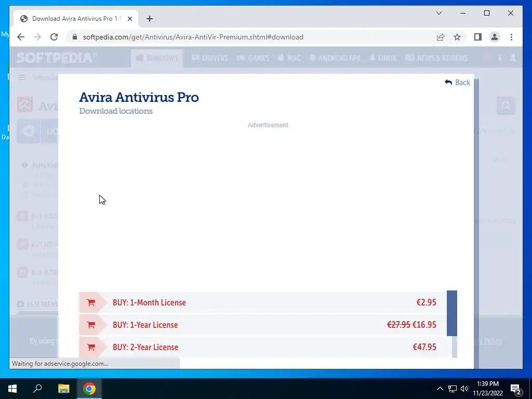Viewport: 532px width, 399px height.
Task: Click the Chrome icon in the taskbar
Action: 89,389
